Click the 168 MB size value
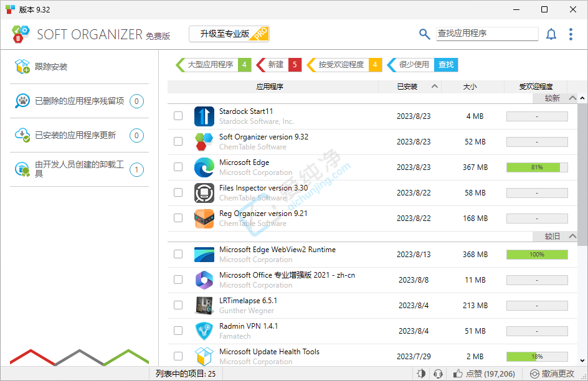The height and width of the screenshot is (381, 588). 475,218
